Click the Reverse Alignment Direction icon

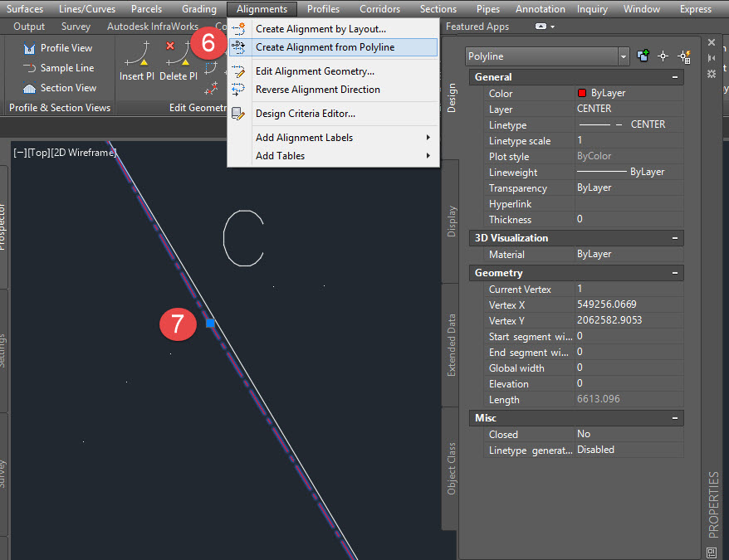coord(238,90)
